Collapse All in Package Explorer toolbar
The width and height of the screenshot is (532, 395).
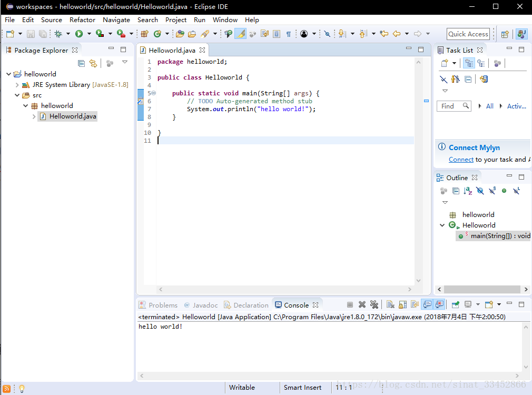82,63
